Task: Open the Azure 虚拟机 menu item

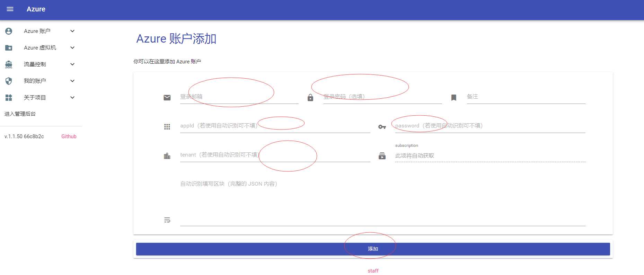Action: [41, 48]
